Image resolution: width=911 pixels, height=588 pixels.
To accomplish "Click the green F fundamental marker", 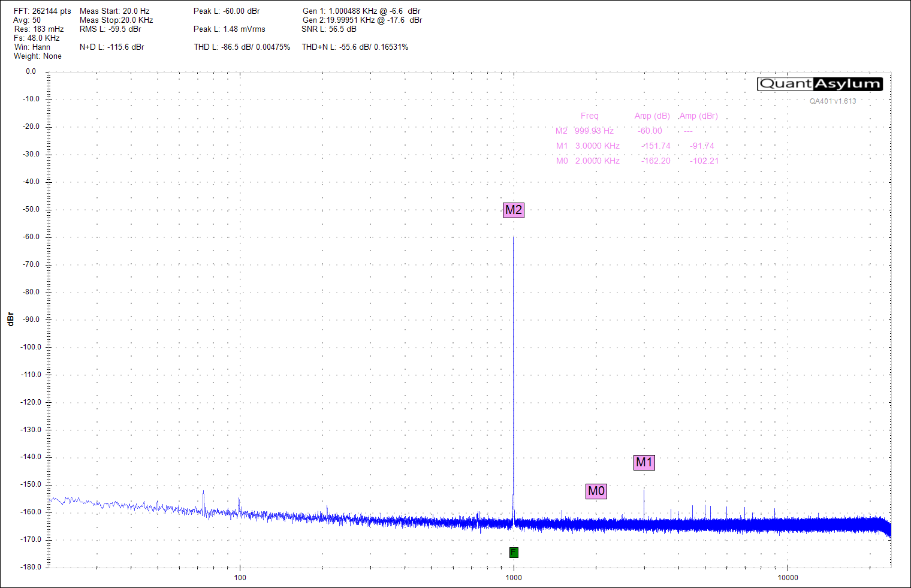I will click(514, 553).
